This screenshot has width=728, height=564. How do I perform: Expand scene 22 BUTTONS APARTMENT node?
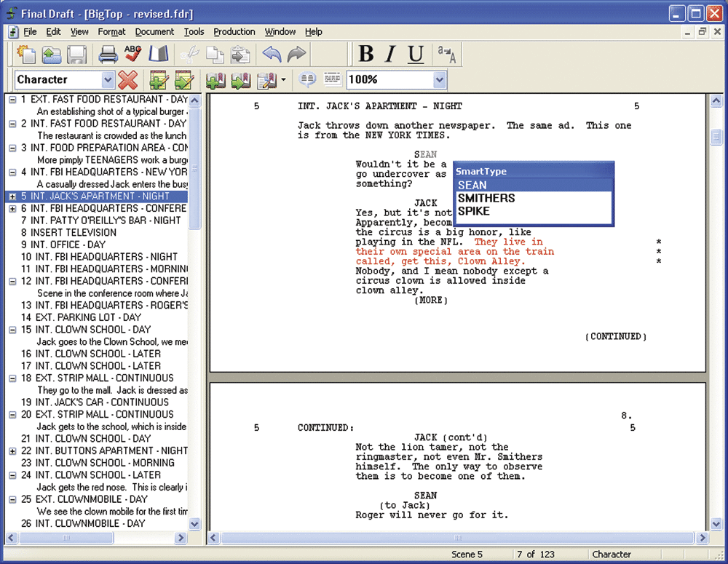(12, 450)
